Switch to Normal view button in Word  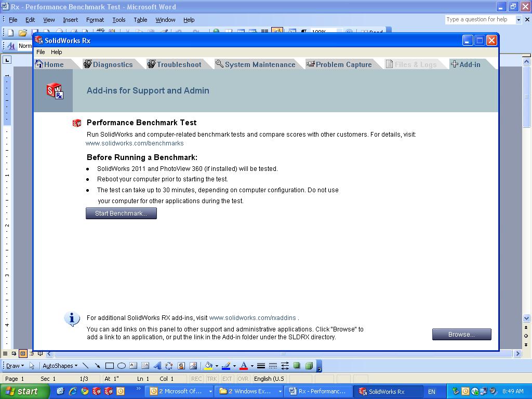[x=5, y=353]
